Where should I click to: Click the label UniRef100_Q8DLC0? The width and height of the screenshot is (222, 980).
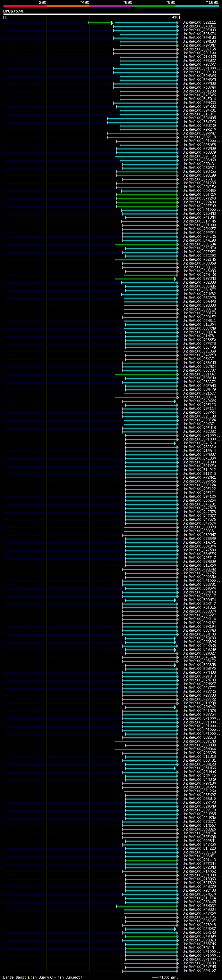click(199, 397)
